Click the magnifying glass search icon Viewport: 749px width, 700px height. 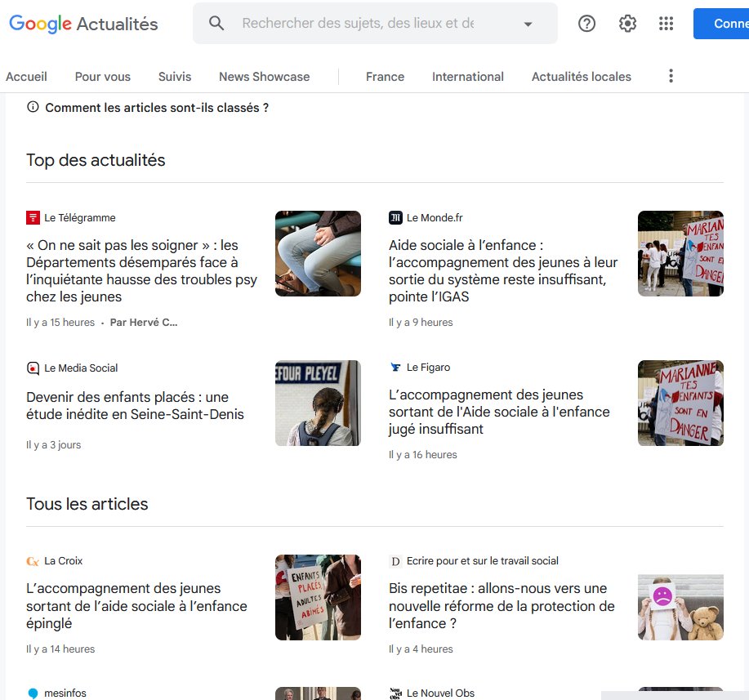click(216, 23)
